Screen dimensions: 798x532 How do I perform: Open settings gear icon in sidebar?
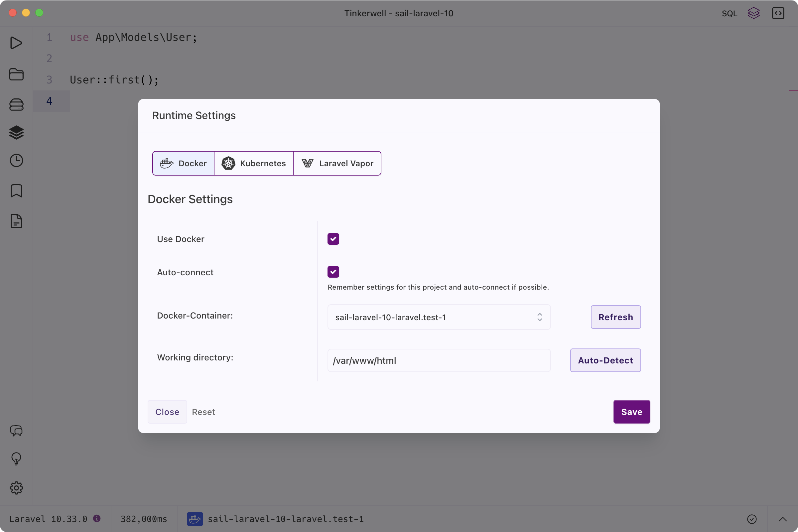click(x=16, y=488)
